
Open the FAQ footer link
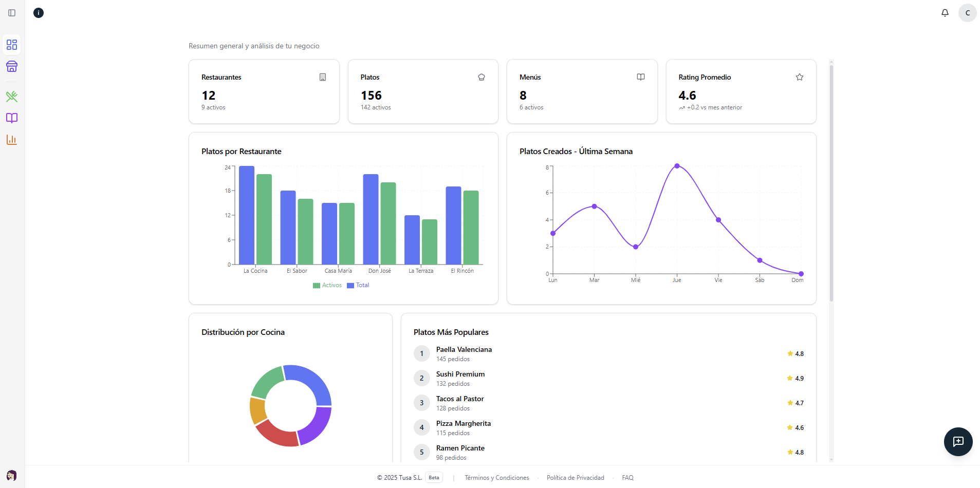(627, 478)
